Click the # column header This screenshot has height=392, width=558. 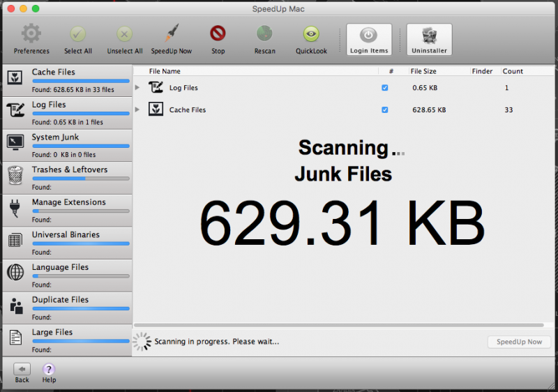point(391,71)
